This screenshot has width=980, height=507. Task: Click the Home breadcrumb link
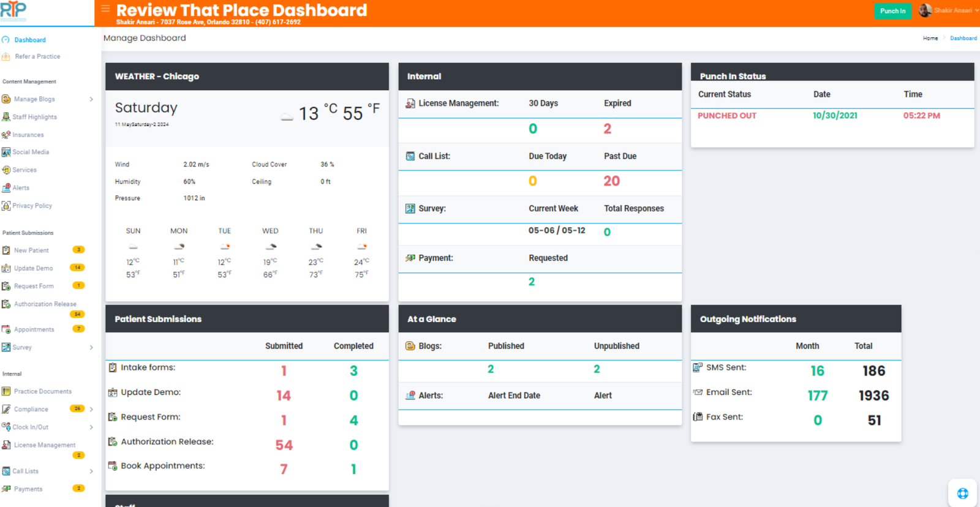pyautogui.click(x=930, y=38)
